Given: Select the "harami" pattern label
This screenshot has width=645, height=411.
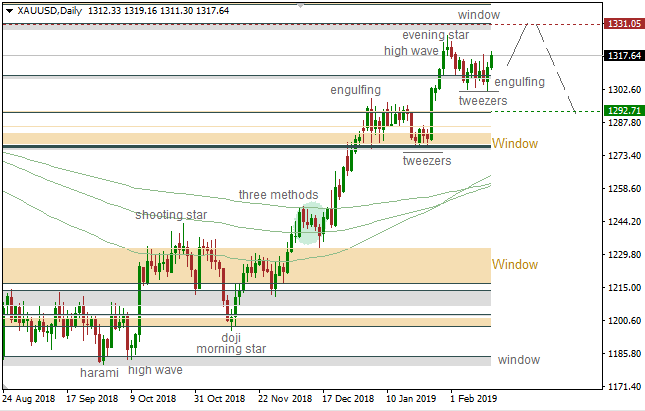Looking at the screenshot, I should tap(99, 371).
